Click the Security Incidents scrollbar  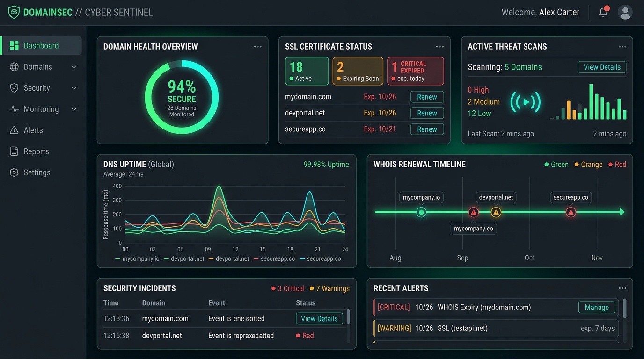pos(348,317)
